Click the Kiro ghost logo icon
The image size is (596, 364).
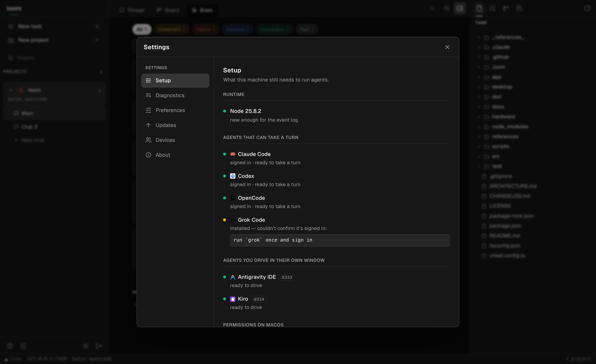pos(233,299)
